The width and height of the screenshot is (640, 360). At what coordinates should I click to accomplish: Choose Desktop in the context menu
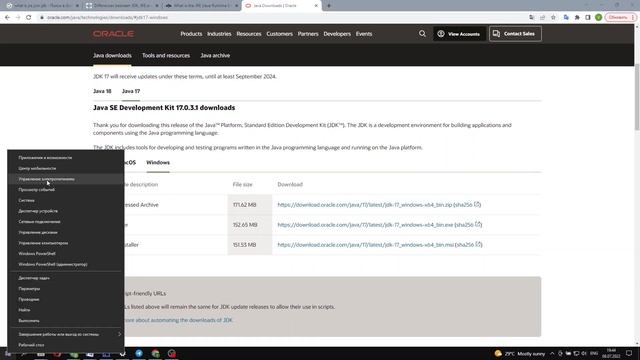[65, 345]
